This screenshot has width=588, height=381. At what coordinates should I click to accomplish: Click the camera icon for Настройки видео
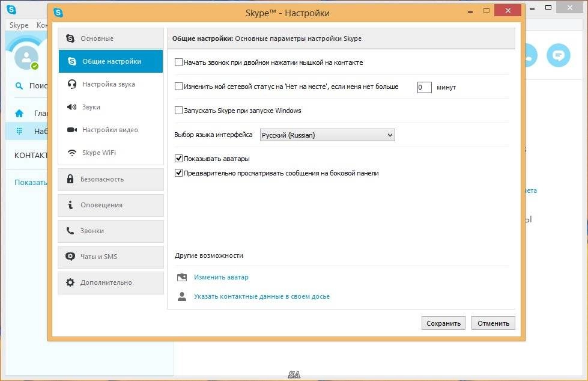coord(72,130)
